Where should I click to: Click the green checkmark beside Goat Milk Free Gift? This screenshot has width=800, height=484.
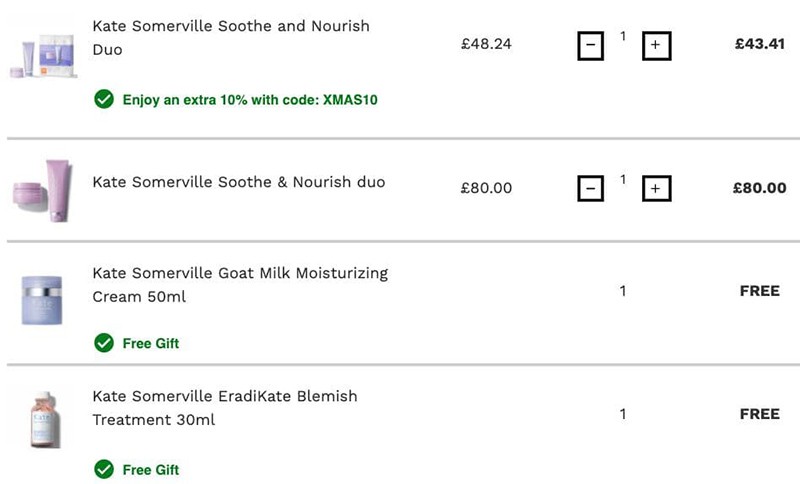pos(104,343)
